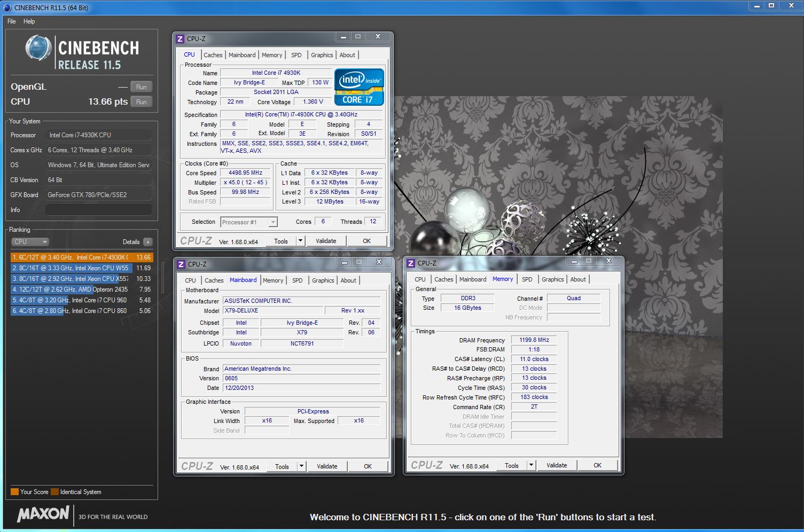Expand Tools dropdown arrow in Mainboard window
This screenshot has width=804, height=532.
301,466
